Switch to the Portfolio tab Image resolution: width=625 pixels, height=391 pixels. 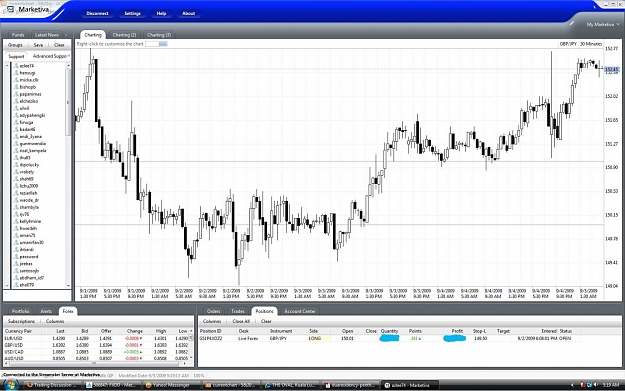(x=21, y=311)
